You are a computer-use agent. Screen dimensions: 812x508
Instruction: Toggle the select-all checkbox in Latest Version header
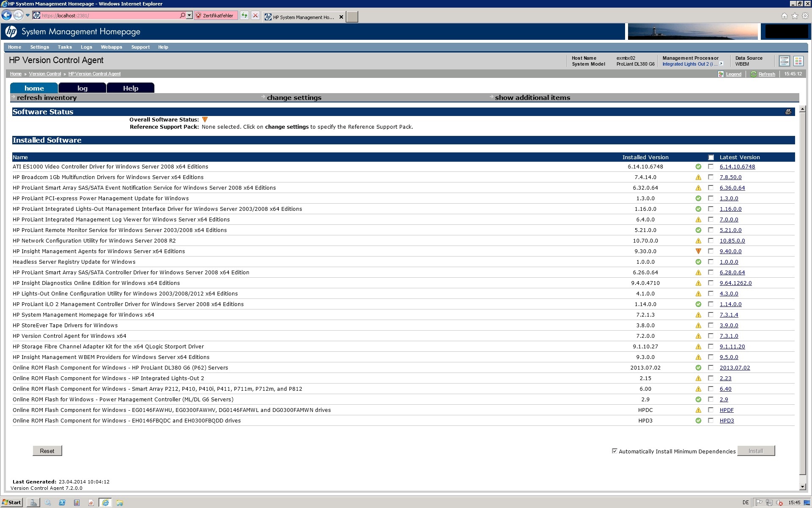711,157
